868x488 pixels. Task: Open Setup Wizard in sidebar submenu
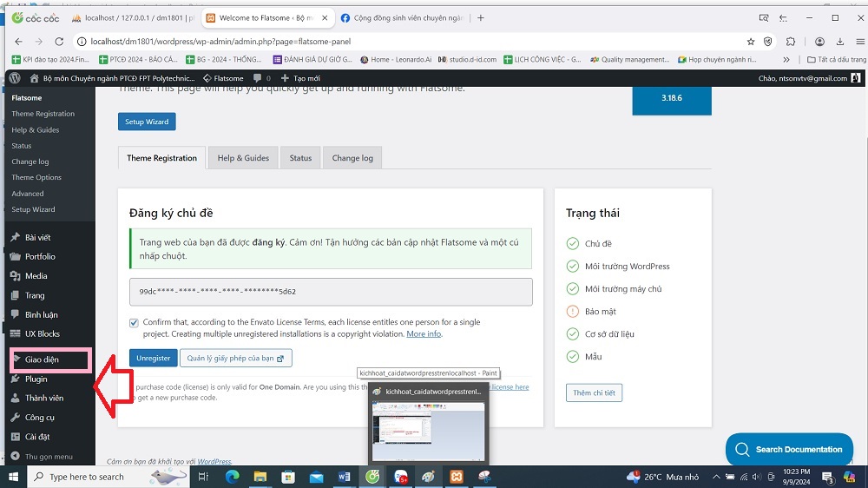pyautogui.click(x=33, y=209)
